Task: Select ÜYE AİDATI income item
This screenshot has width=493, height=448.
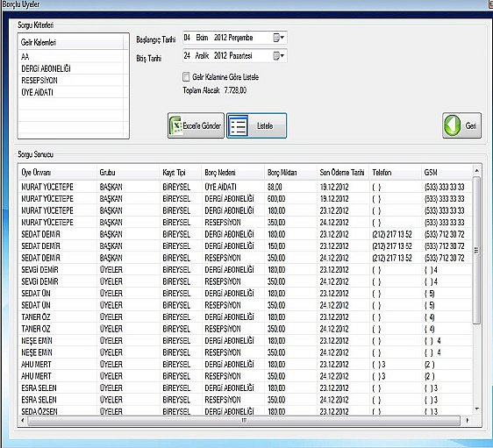Action: [37, 92]
